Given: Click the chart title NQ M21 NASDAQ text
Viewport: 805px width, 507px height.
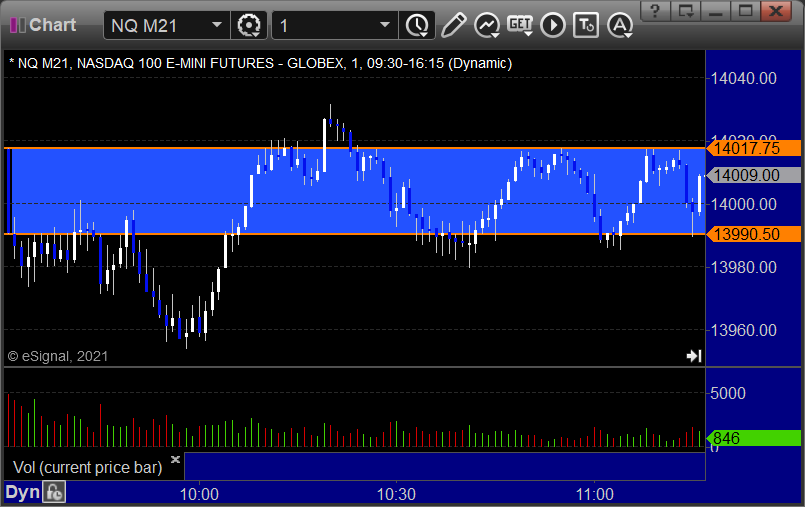Looking at the screenshot, I should (x=261, y=64).
